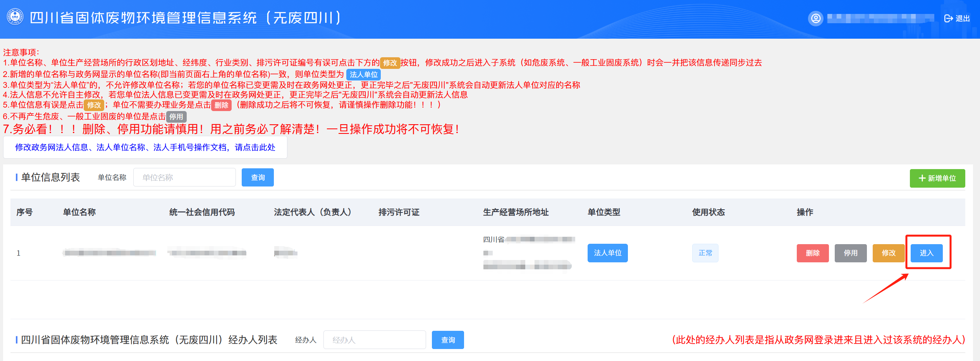Toggle unit status via the gray 停用 button

(850, 253)
